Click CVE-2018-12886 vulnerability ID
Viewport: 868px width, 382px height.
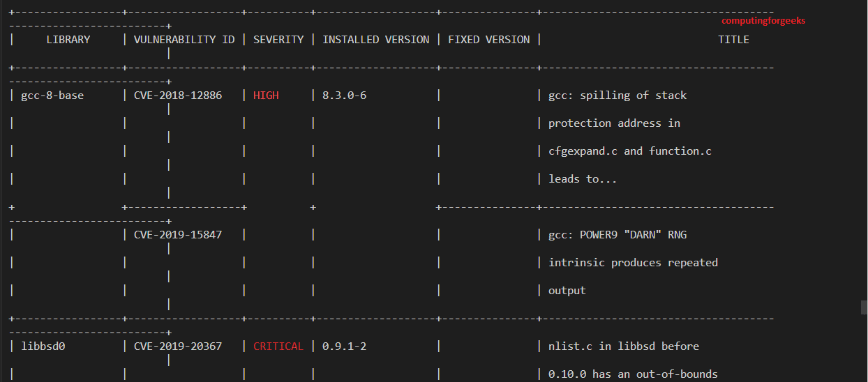[x=178, y=95]
